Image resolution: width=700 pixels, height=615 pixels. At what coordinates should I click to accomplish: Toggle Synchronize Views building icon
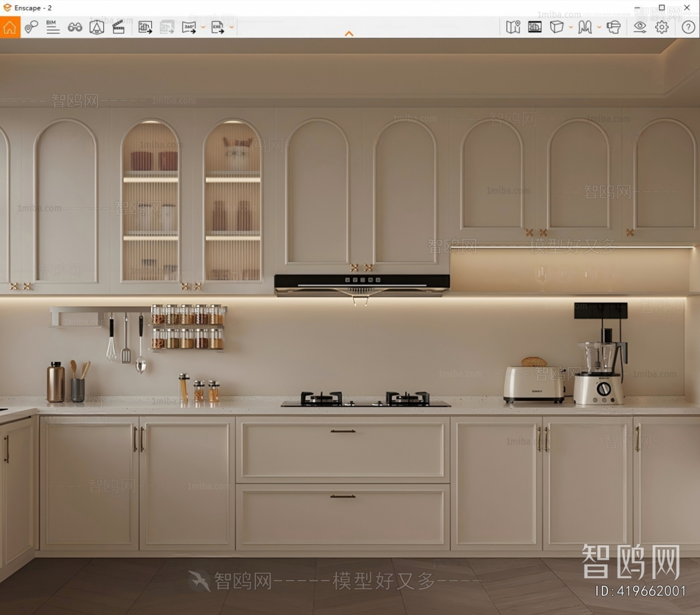click(535, 27)
